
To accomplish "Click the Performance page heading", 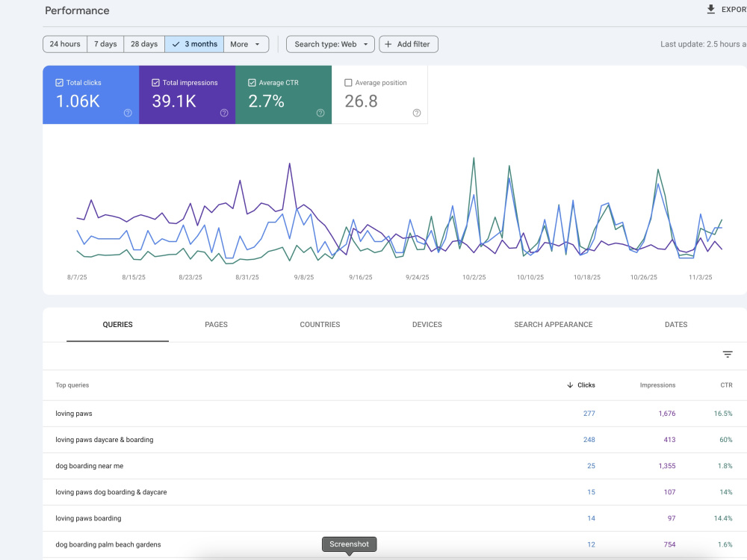I will (77, 10).
